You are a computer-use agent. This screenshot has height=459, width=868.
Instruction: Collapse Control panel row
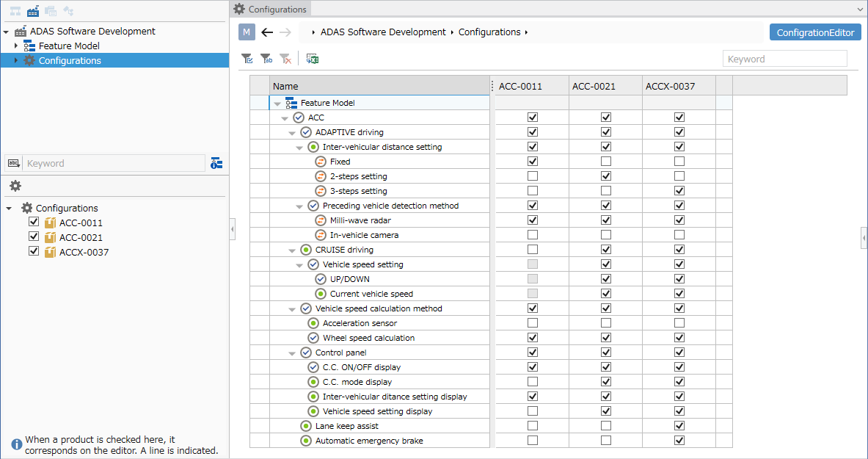click(292, 353)
